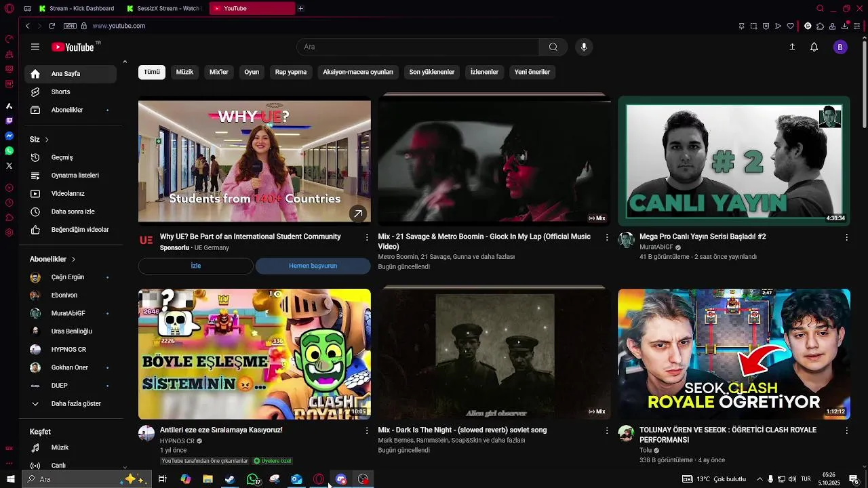Screen dimensions: 868x488
Task: Open options for Dark Is The Night mix
Action: click(607, 430)
